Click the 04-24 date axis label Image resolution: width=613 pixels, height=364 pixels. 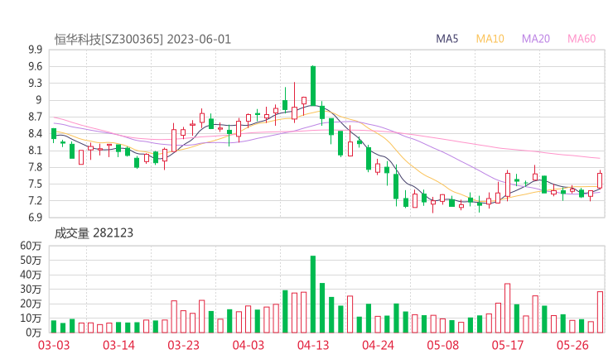pyautogui.click(x=378, y=345)
